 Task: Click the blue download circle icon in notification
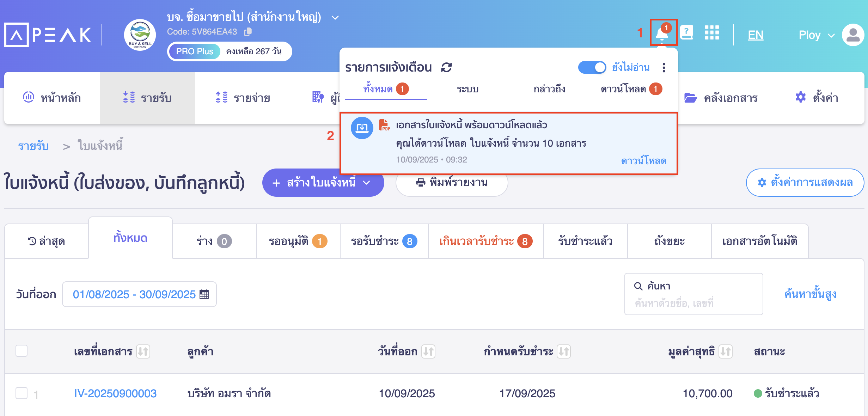click(362, 128)
